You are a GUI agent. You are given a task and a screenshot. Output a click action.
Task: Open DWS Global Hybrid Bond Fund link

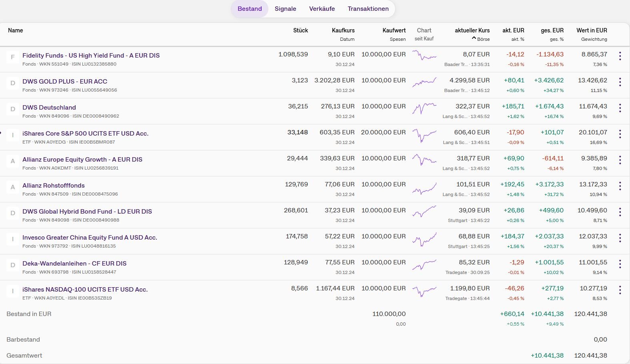tap(87, 211)
